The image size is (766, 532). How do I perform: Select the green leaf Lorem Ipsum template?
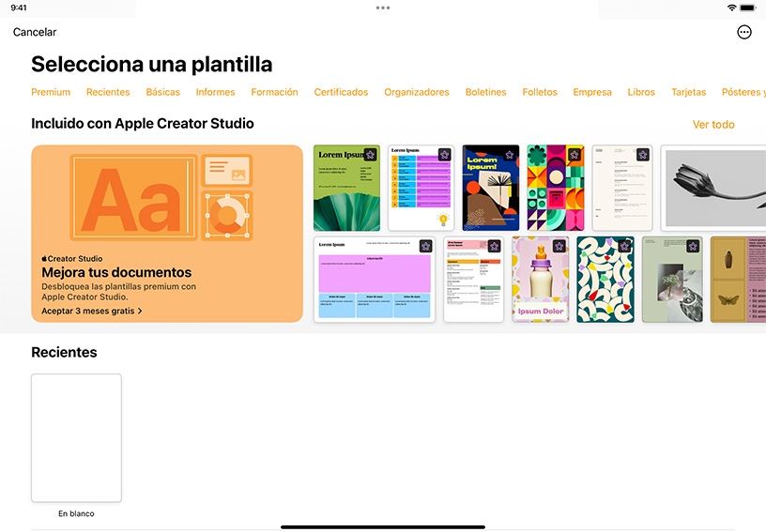[346, 188]
